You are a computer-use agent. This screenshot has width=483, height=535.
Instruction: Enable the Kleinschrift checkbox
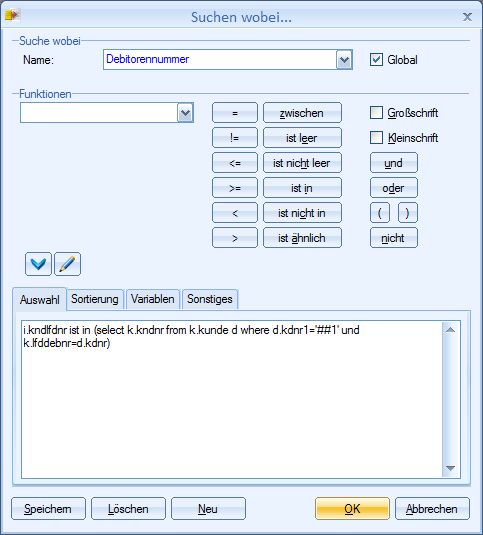click(376, 138)
